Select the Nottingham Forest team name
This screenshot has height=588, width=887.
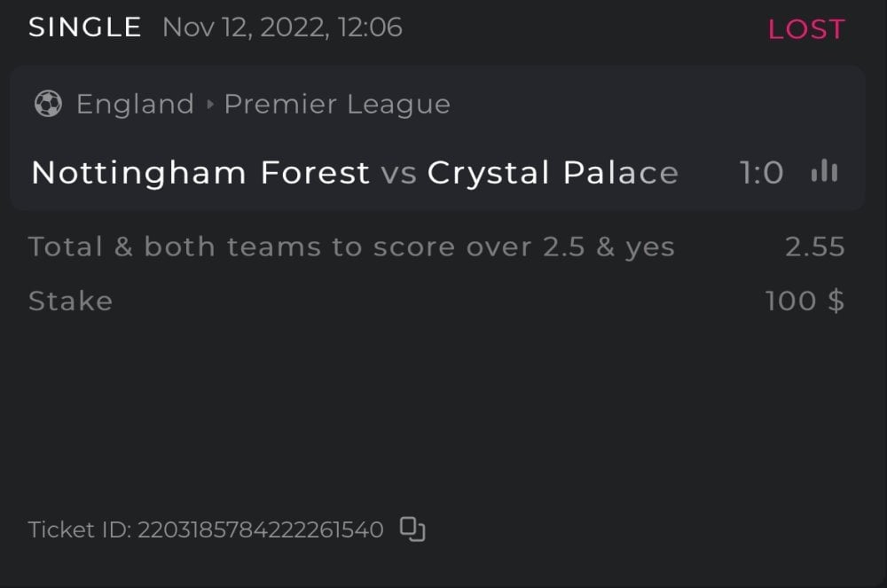pyautogui.click(x=200, y=173)
